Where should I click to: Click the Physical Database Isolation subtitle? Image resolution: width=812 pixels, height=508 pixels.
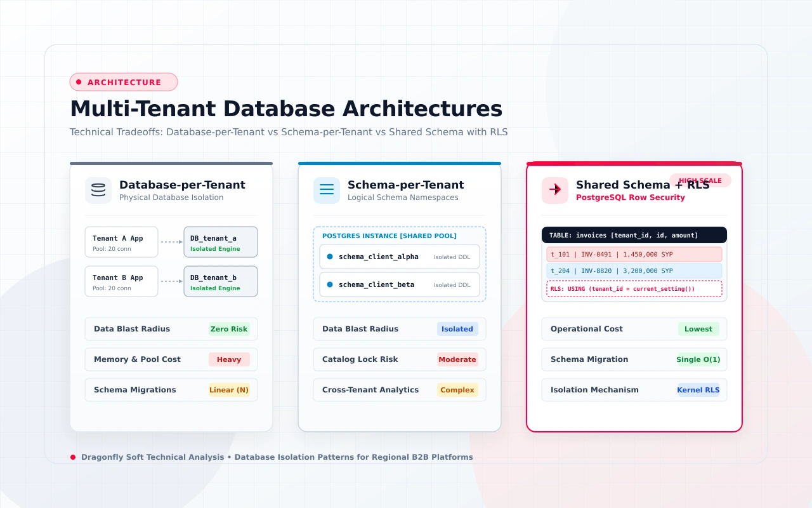click(x=171, y=197)
